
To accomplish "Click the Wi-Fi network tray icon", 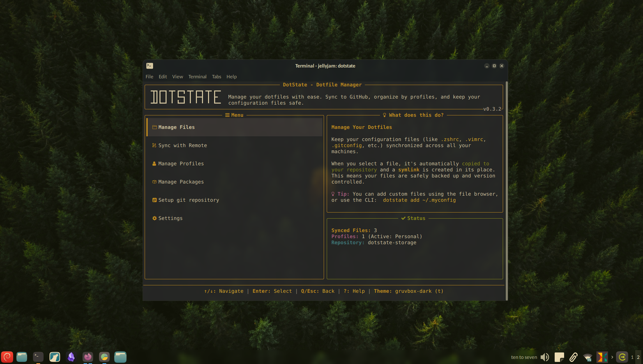I will tap(588, 357).
